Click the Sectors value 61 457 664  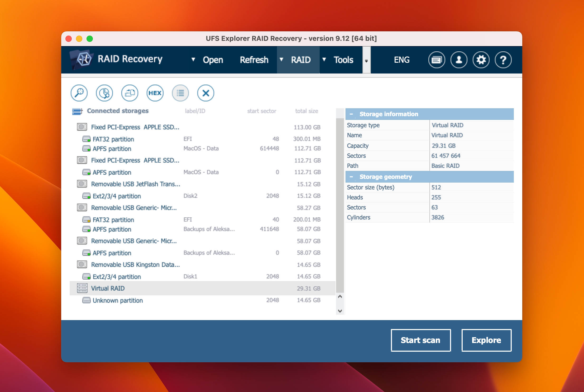[446, 156]
